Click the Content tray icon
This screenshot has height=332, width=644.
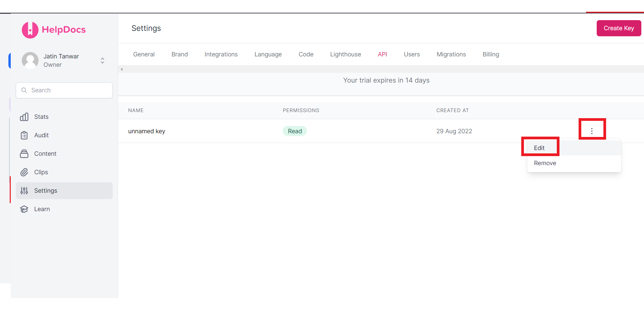pyautogui.click(x=24, y=154)
